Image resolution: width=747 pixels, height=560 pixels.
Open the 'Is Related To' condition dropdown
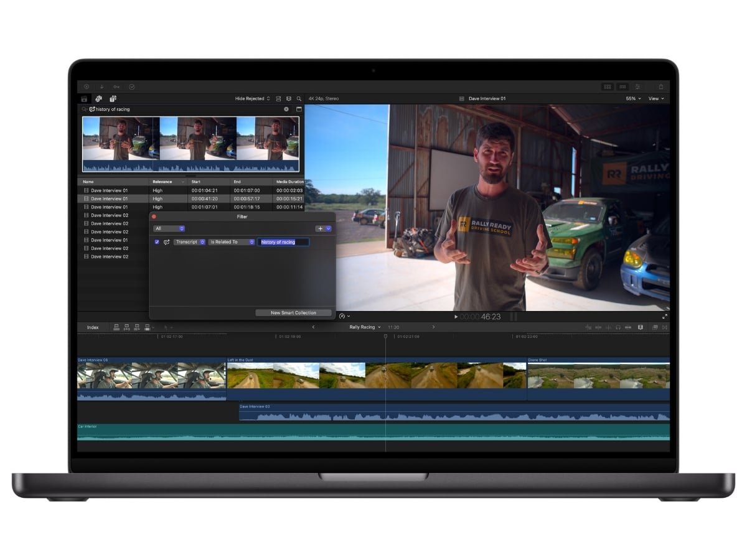click(232, 242)
